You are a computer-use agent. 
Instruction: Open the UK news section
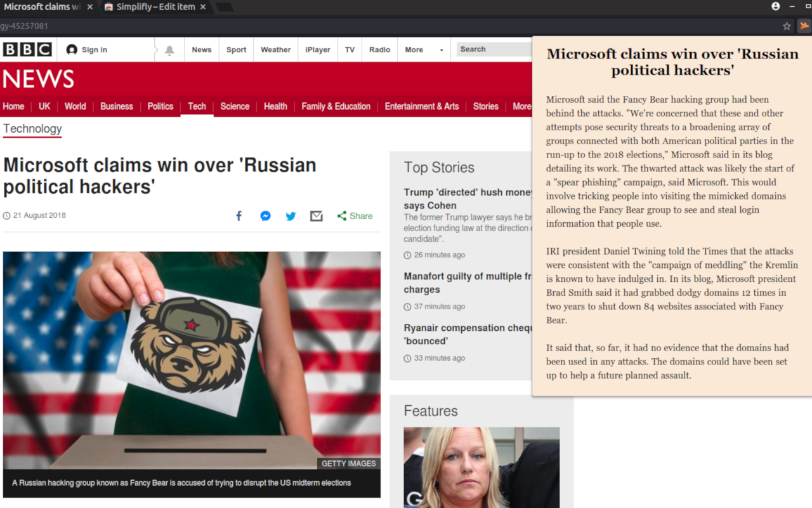44,106
